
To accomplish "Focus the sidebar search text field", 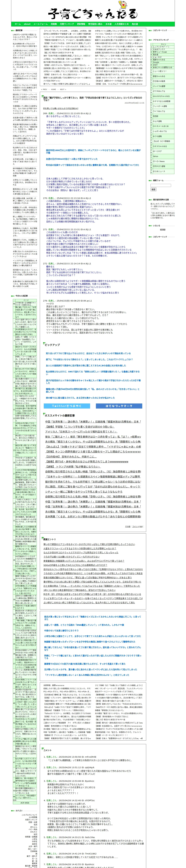I will pyautogui.click(x=161, y=185).
